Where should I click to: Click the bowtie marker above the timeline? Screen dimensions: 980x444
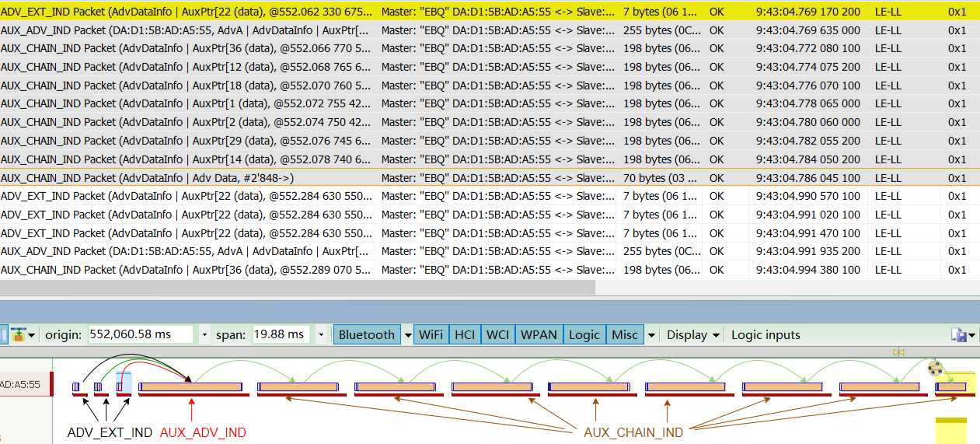898,352
